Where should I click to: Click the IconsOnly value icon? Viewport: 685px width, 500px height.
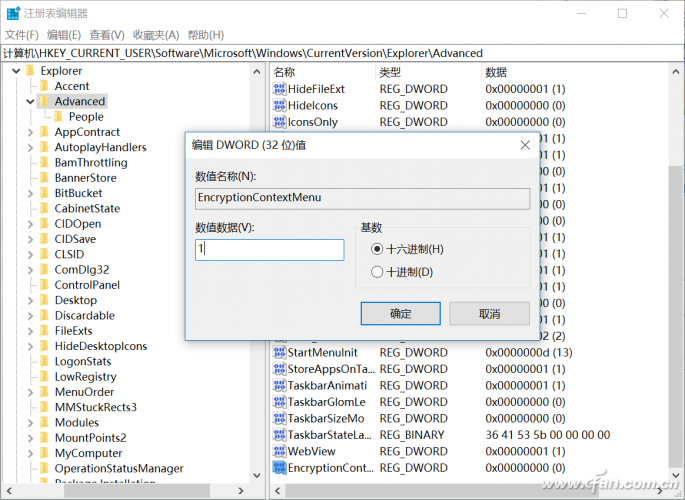point(279,122)
